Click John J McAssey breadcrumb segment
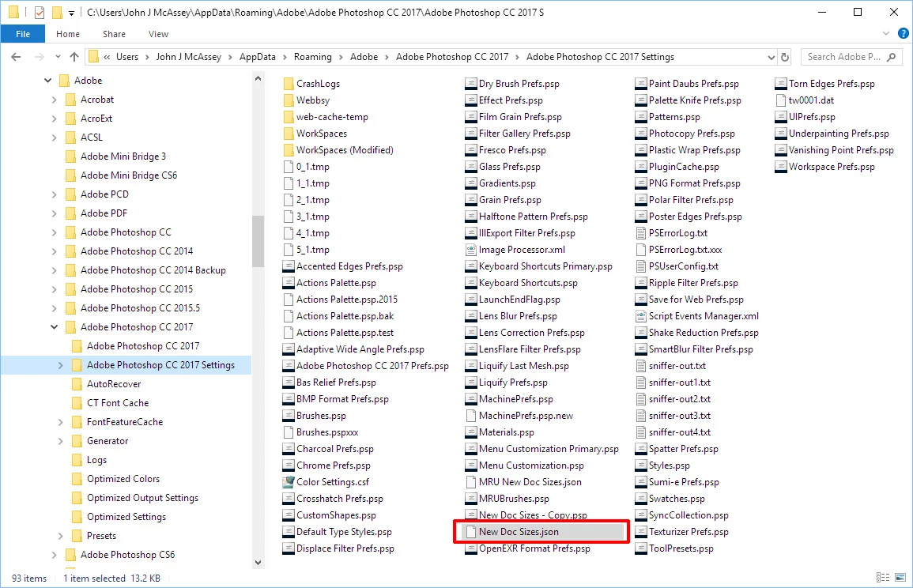This screenshot has width=913, height=588. [189, 56]
